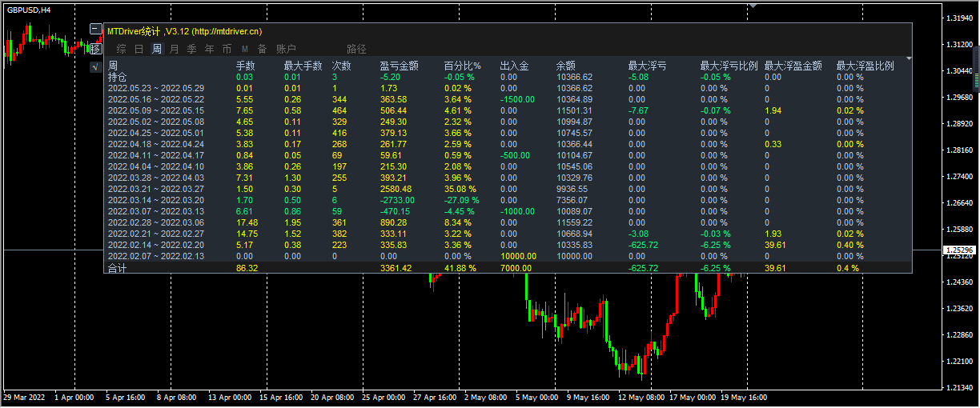Screen dimensions: 980x408
Task: Open the 年 yearly tab
Action: [210, 50]
